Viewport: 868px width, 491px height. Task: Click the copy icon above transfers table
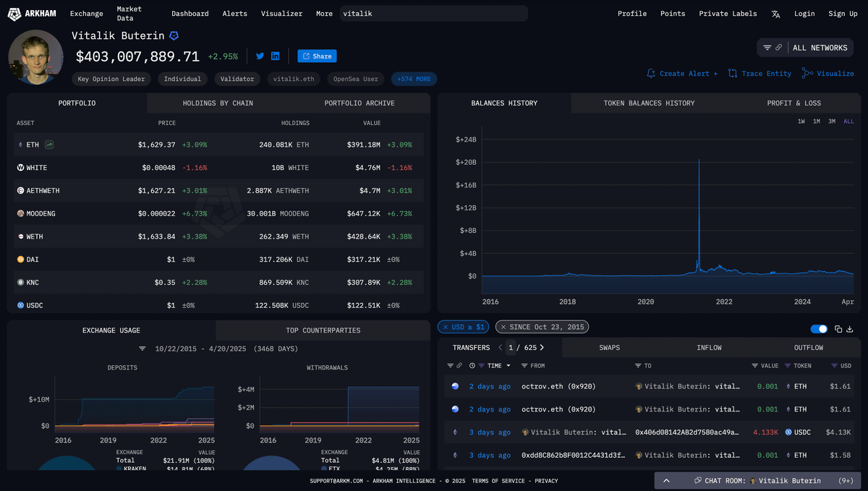point(838,329)
